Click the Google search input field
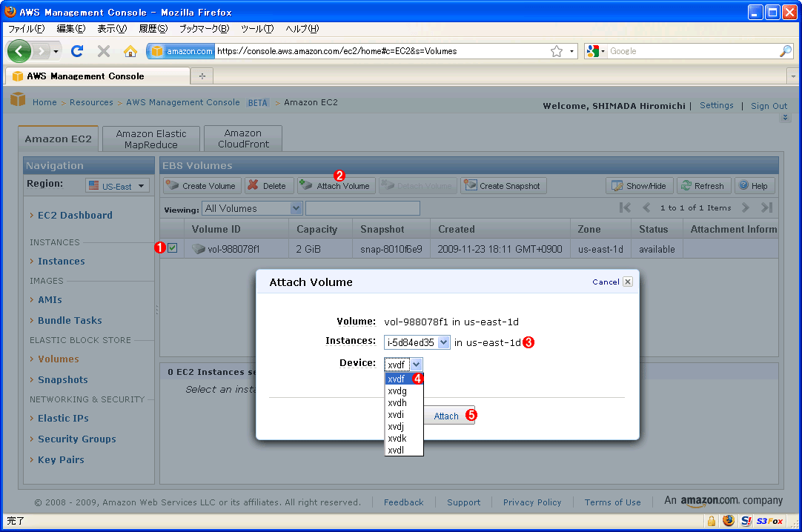Screen dimensions: 802x532 (693, 51)
